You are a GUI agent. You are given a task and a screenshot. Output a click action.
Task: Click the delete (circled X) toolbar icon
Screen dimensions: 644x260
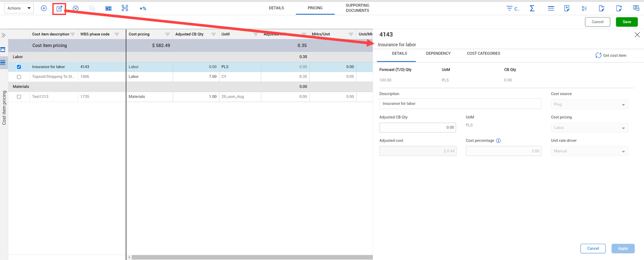[x=76, y=8]
